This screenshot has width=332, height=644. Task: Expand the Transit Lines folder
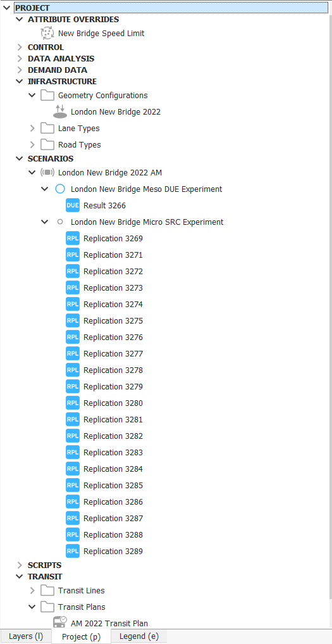(32, 591)
